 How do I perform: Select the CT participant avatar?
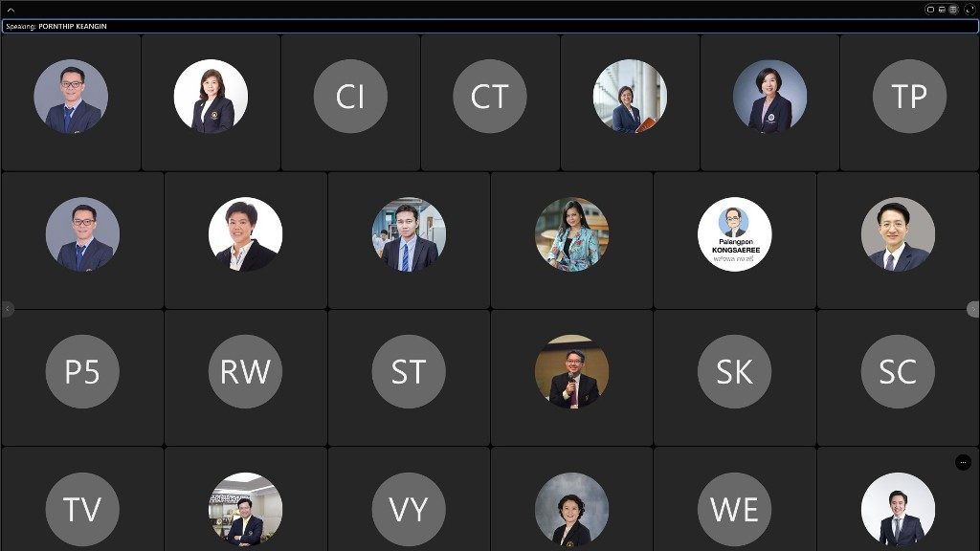[x=490, y=97]
